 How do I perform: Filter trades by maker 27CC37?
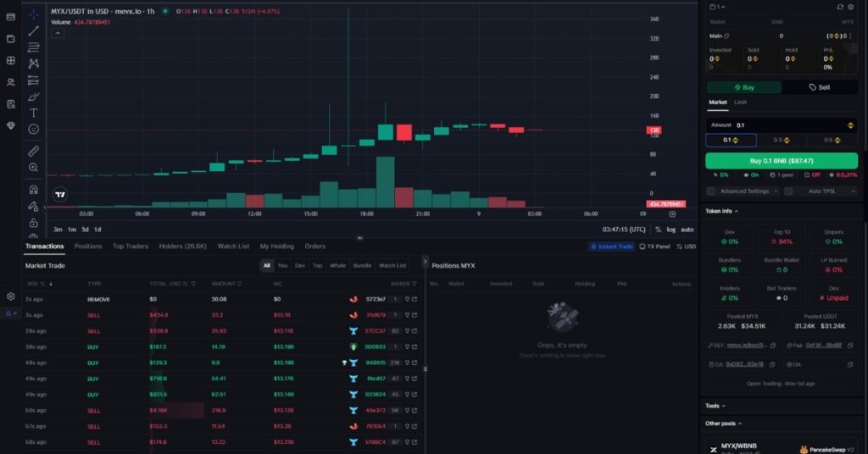[x=407, y=331]
